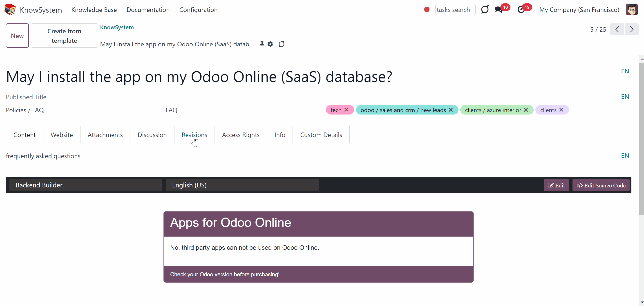Click the scrollbar up arrow
This screenshot has height=306, width=644.
click(x=642, y=59)
